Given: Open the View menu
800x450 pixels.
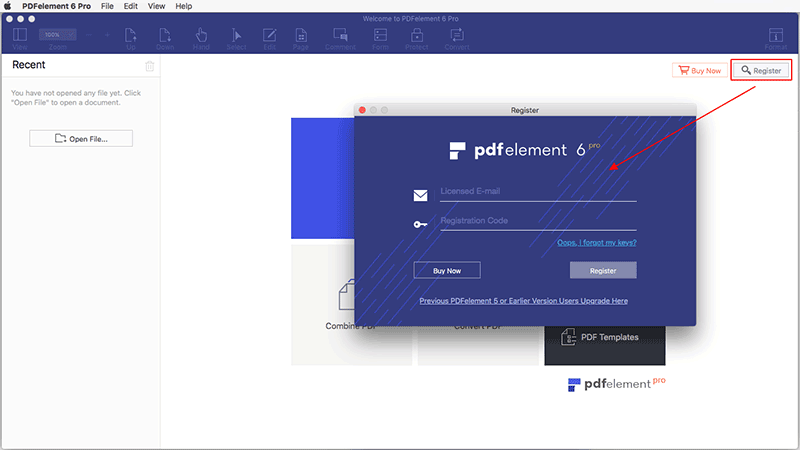Looking at the screenshot, I should click(x=156, y=6).
